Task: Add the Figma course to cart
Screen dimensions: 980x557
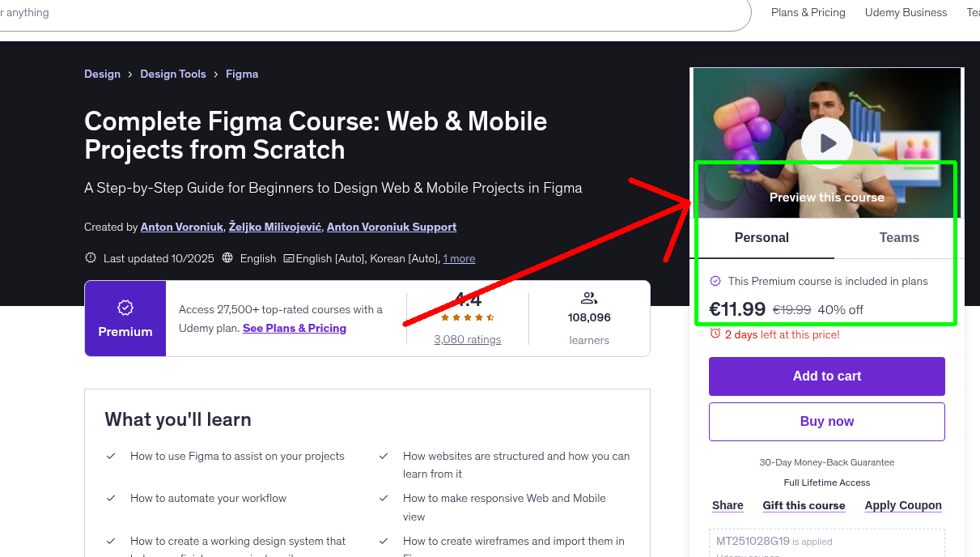Action: point(826,376)
